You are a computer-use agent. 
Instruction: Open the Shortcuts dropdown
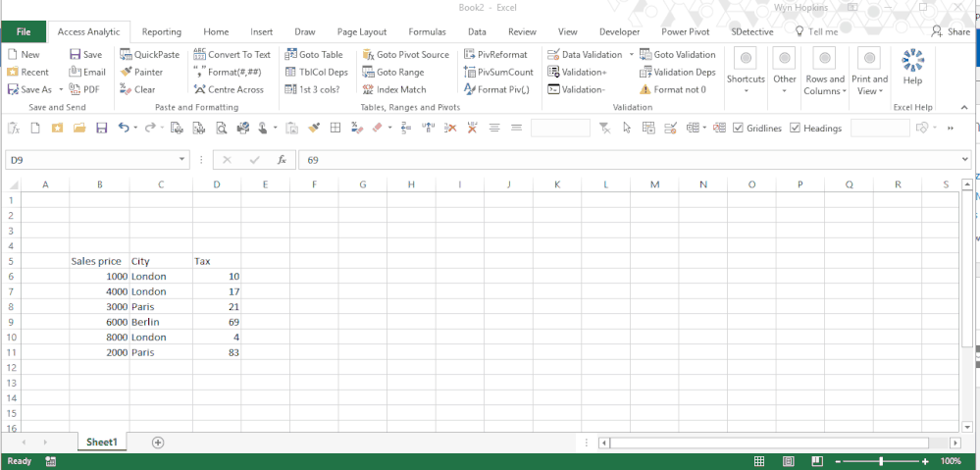pos(746,74)
